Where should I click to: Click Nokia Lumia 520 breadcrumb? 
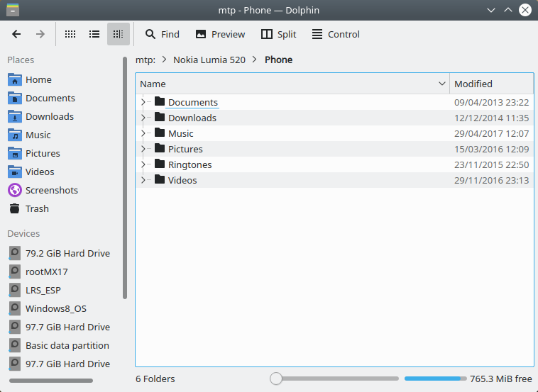tap(209, 60)
